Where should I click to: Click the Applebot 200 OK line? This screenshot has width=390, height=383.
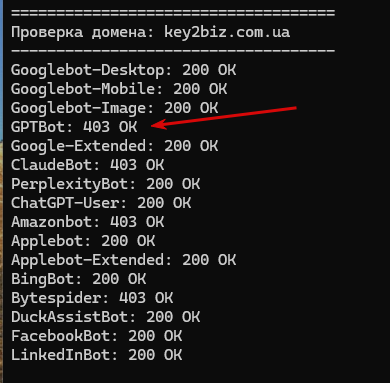pyautogui.click(x=83, y=241)
